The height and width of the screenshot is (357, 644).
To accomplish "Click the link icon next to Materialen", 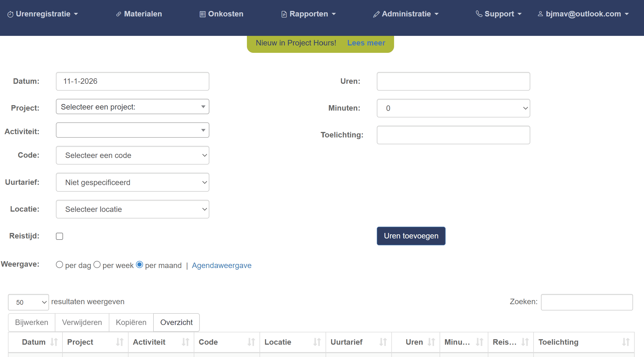I will (x=119, y=14).
